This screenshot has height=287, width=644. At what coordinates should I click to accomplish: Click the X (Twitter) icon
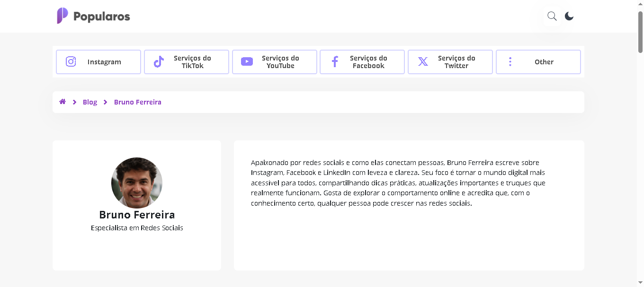422,61
